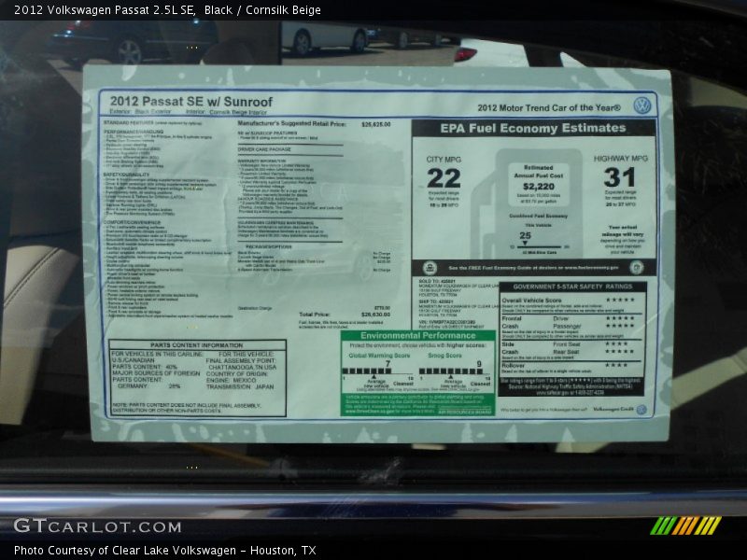747x560 pixels.
Task: Click "Transmission: Japan" line
Action: [x=240, y=386]
